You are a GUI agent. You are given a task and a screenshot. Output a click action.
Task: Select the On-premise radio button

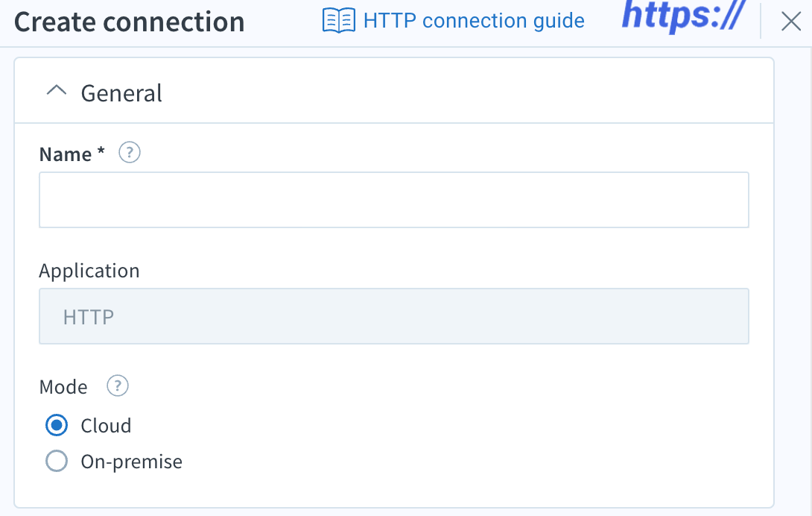point(57,461)
